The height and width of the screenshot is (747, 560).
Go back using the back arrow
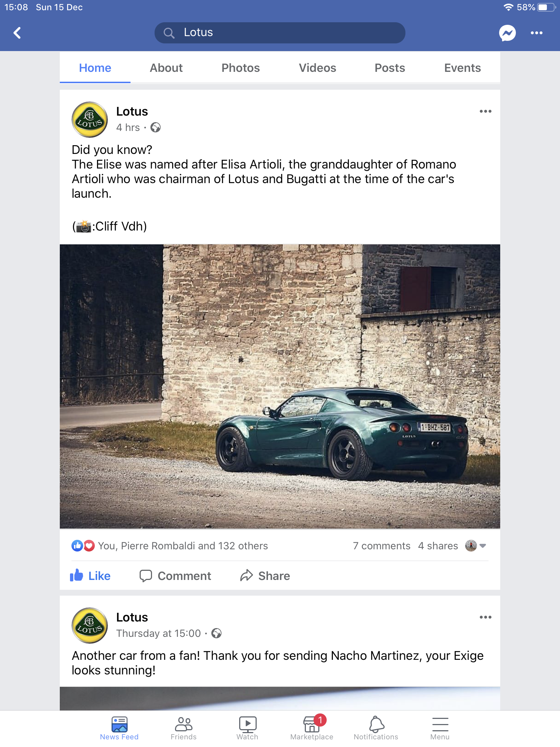pyautogui.click(x=17, y=33)
